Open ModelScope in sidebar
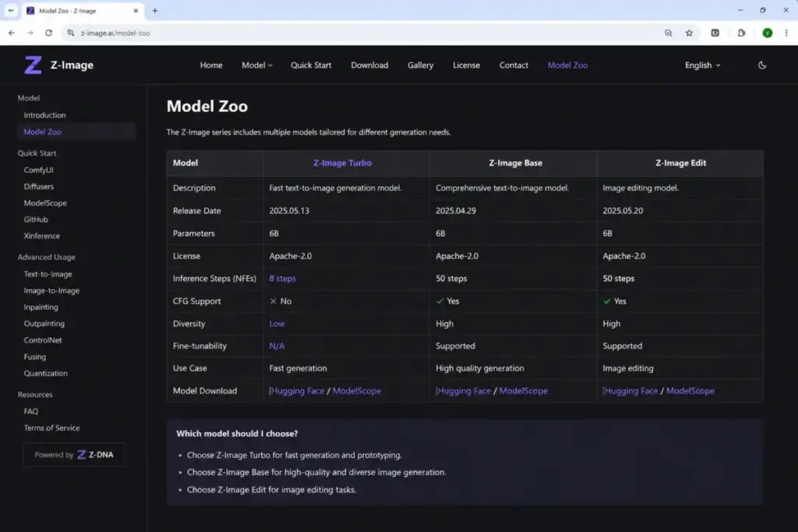This screenshot has width=798, height=532. pyautogui.click(x=45, y=203)
